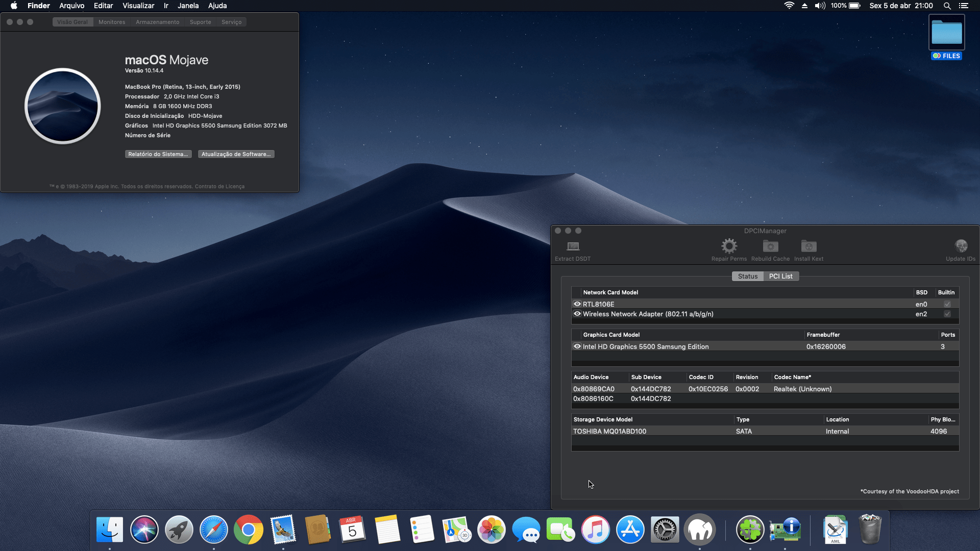Click the Rebuild Cache icon

770,246
